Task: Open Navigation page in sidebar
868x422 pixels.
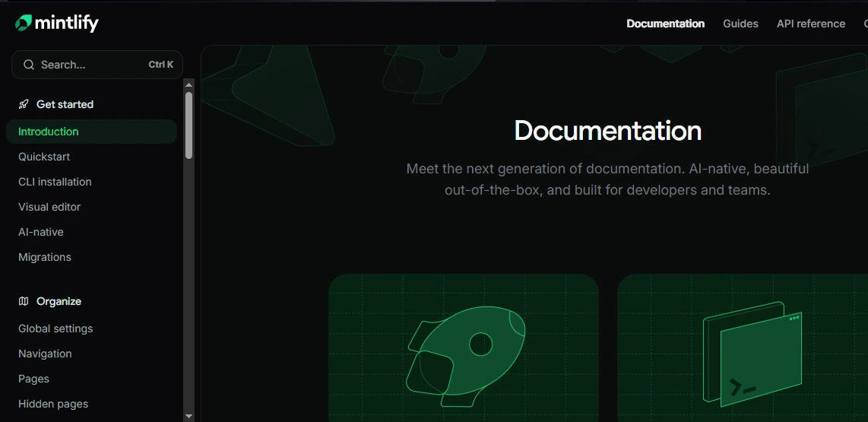Action: (45, 354)
